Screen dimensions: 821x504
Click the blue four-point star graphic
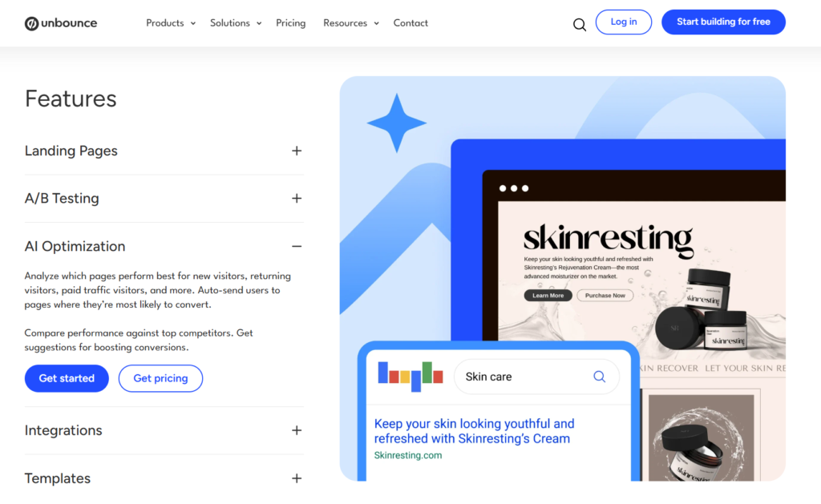point(396,123)
